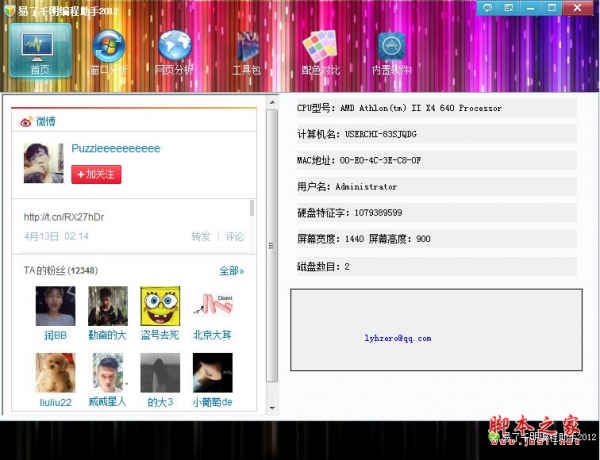
Task: Click the red 加关注 follow button
Action: [96, 175]
